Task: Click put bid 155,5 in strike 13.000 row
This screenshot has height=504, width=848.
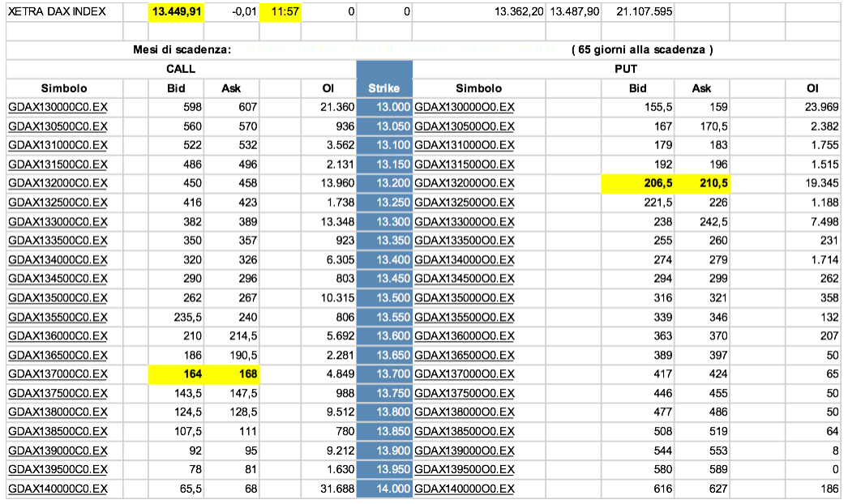Action: (x=658, y=107)
